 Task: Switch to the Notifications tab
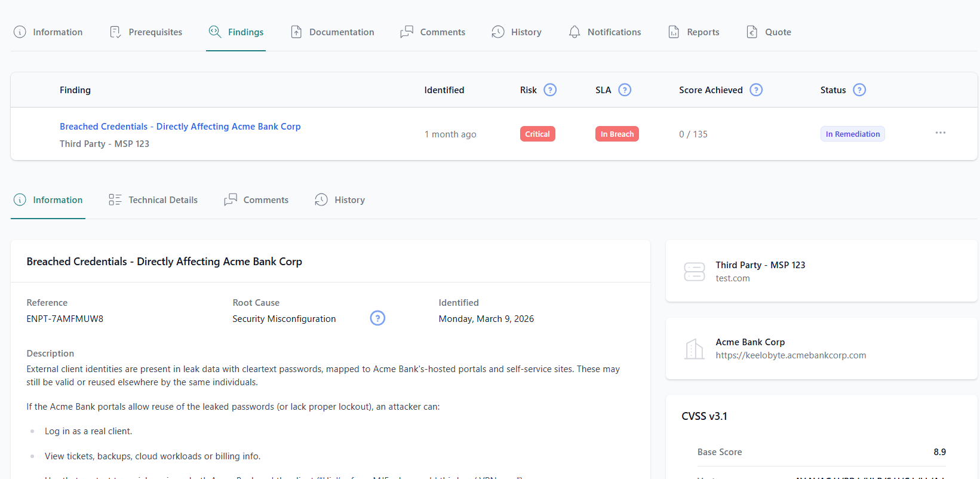click(605, 32)
